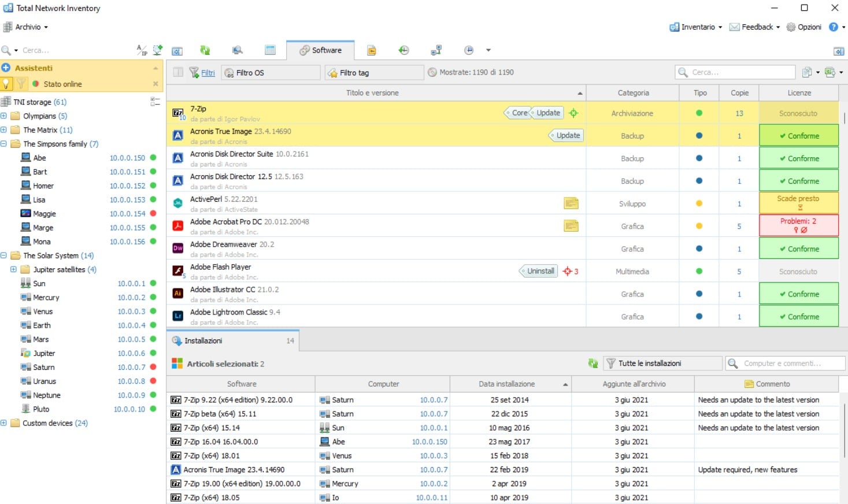Click the copy to clipboard icon
Image resolution: width=848 pixels, height=504 pixels.
807,72
